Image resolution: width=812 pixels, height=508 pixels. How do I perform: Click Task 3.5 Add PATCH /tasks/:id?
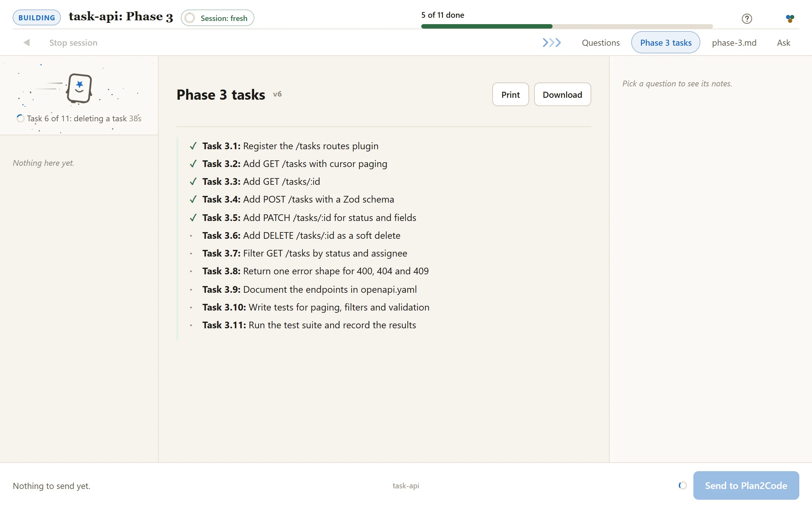click(x=309, y=218)
